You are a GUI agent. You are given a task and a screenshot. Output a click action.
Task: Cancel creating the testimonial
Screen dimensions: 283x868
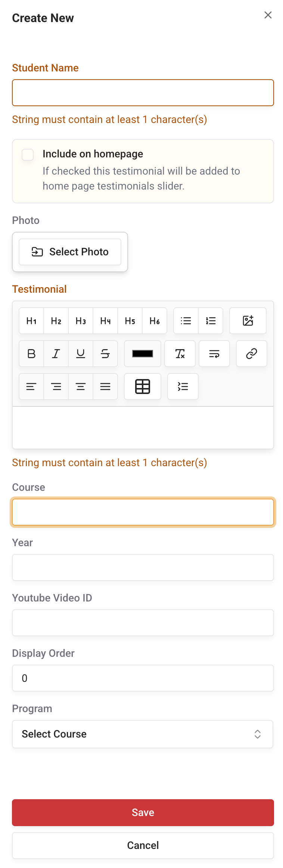[143, 846]
